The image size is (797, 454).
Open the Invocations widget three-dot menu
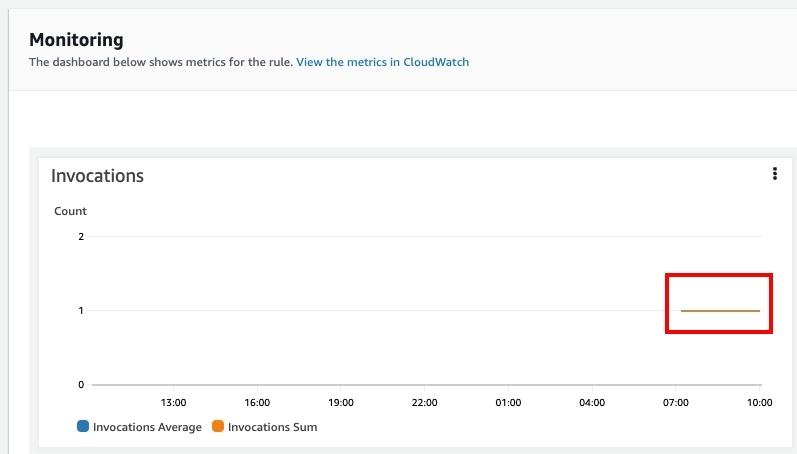775,174
